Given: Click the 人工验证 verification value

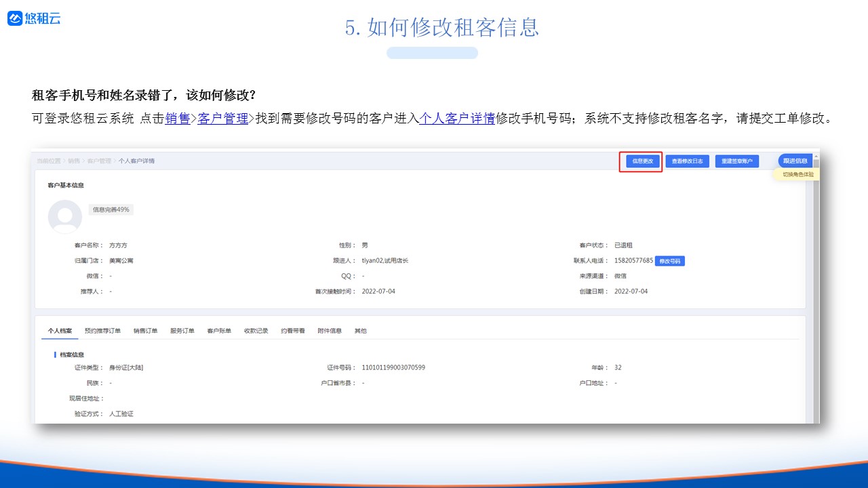Looking at the screenshot, I should (121, 413).
